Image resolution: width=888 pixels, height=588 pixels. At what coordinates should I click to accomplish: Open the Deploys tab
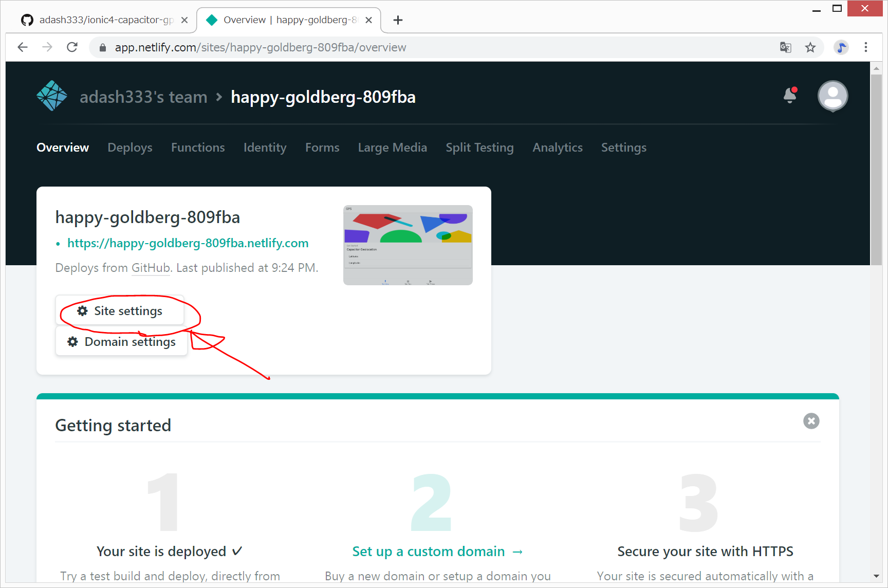(130, 148)
